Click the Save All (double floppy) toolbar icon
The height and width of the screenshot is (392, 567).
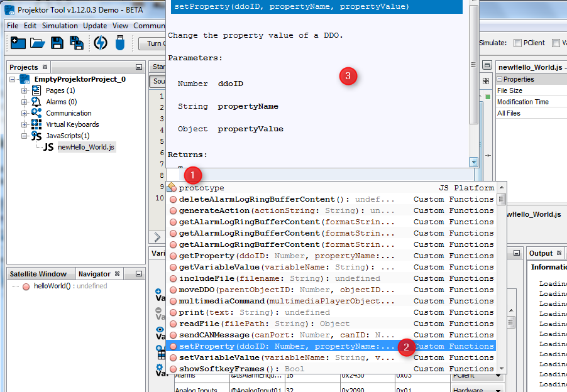pyautogui.click(x=77, y=43)
